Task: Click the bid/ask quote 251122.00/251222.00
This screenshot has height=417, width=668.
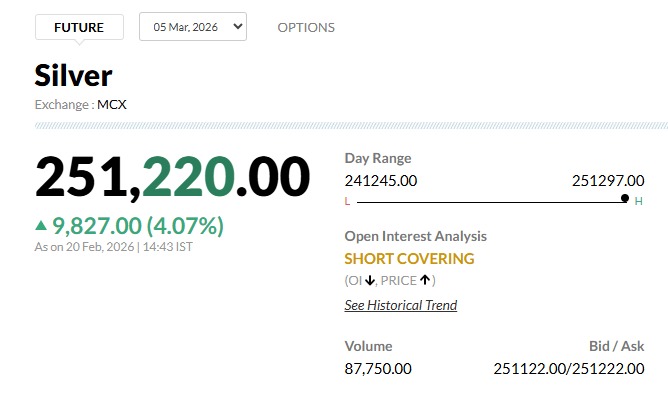Action: point(569,368)
